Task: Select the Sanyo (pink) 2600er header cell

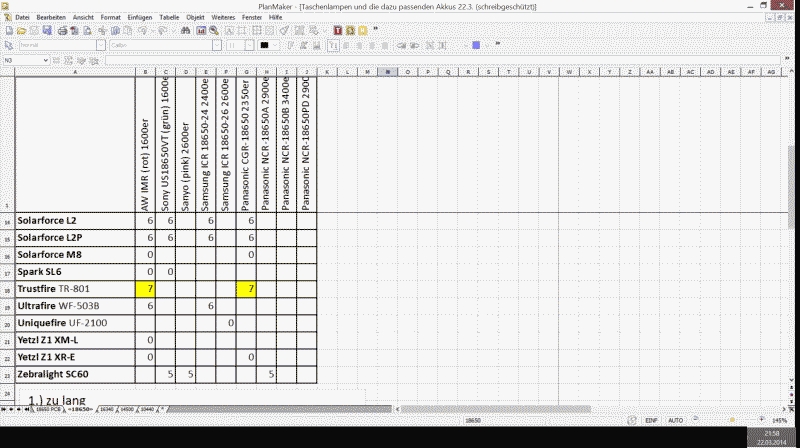Action: coord(185,144)
